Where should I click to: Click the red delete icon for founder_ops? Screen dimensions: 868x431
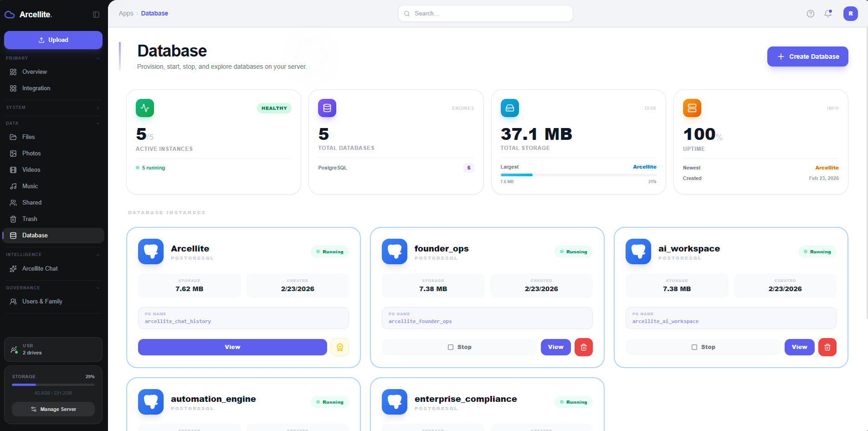pyautogui.click(x=584, y=347)
